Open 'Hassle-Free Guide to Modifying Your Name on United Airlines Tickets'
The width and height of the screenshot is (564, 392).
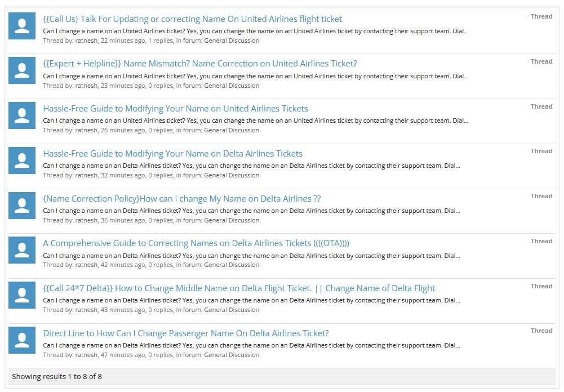(176, 109)
